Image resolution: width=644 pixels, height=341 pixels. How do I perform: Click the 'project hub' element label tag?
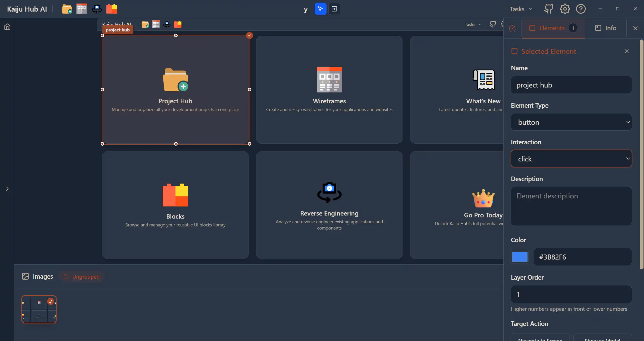[x=118, y=30]
